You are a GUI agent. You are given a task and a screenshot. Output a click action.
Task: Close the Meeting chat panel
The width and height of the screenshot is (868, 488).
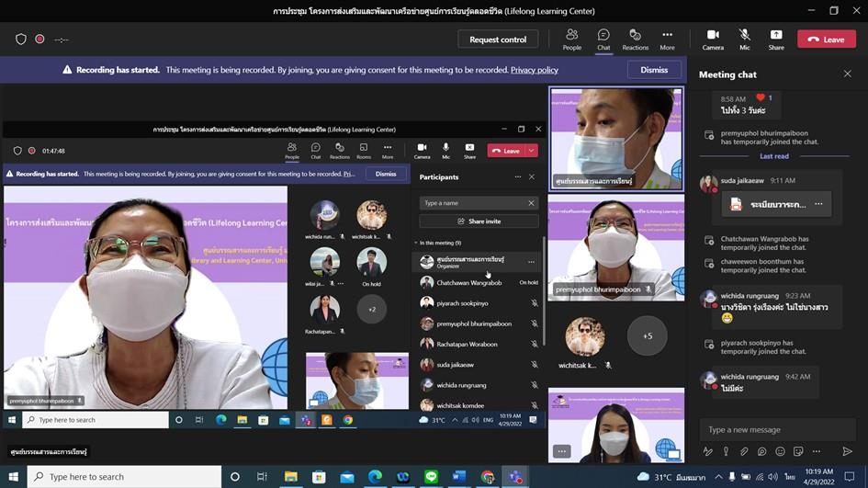(848, 74)
